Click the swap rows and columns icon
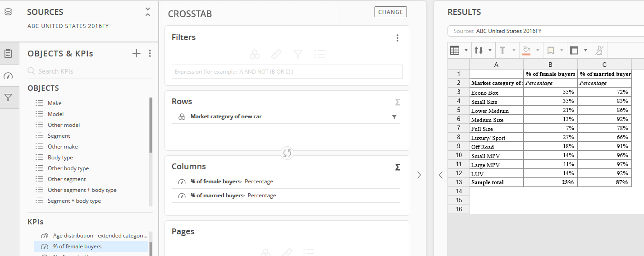The height and width of the screenshot is (256, 644). 287,153
